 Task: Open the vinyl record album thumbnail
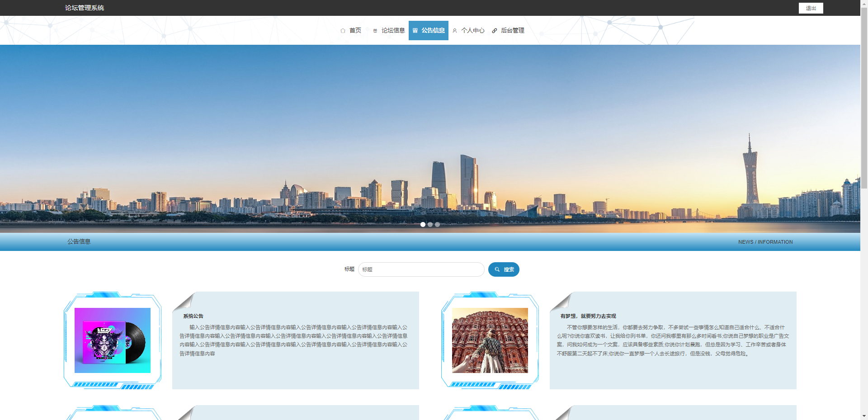click(x=113, y=340)
